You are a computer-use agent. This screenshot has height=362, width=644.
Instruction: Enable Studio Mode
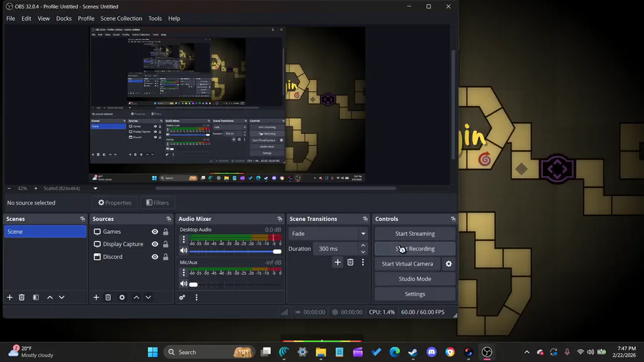coord(415,279)
